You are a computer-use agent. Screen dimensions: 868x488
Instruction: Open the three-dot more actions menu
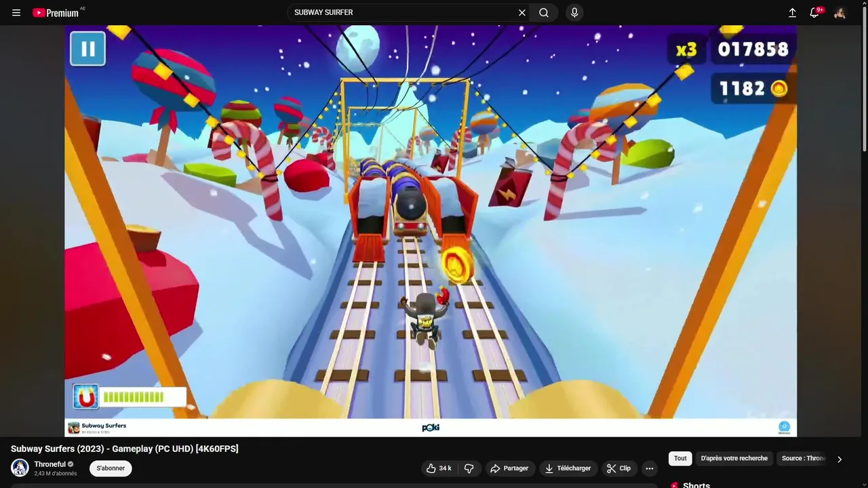tap(649, 468)
